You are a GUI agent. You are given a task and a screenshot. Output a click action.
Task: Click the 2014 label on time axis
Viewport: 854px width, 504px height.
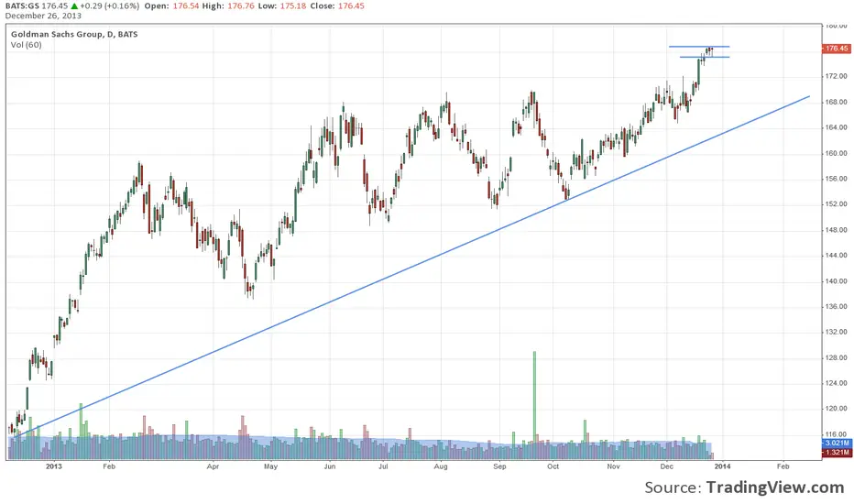[x=722, y=466]
